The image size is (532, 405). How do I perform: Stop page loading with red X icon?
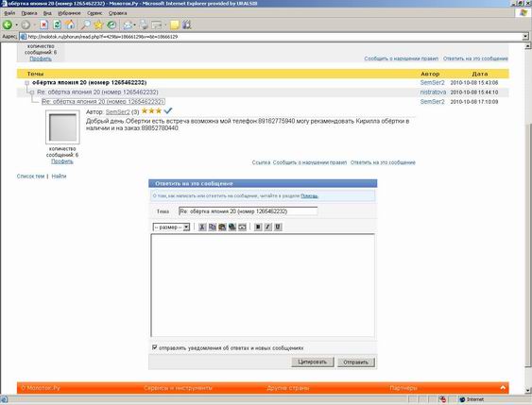point(43,25)
